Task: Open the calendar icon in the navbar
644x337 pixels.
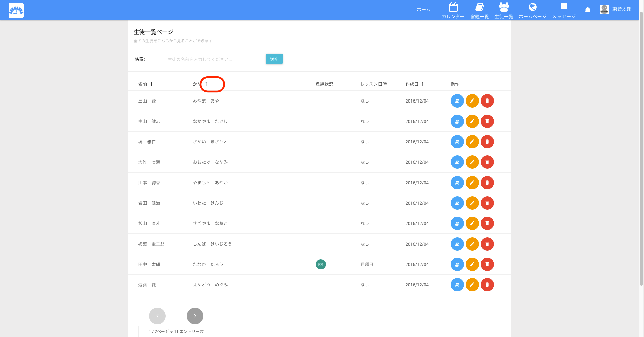Action: tap(453, 7)
